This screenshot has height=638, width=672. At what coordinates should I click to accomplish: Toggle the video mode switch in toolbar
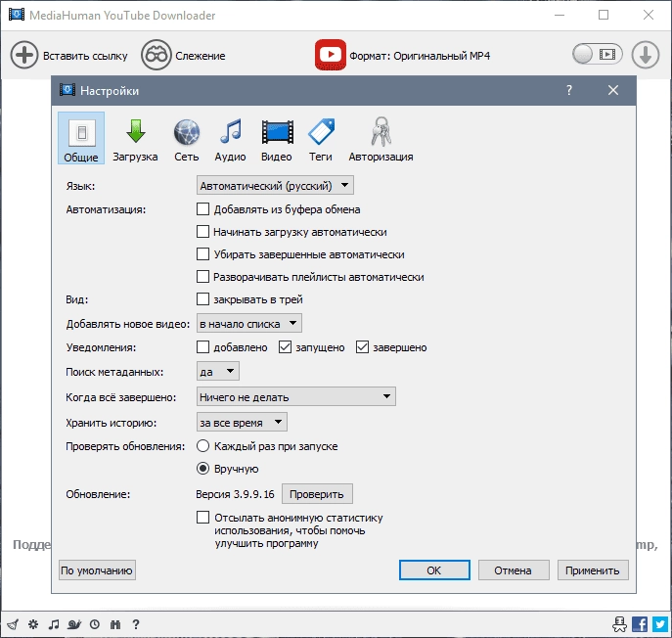coord(597,55)
